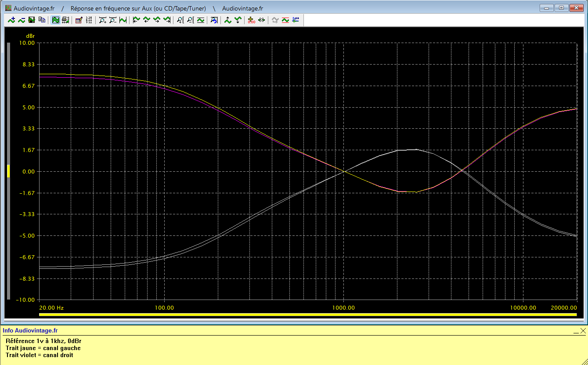The height and width of the screenshot is (365, 588).
Task: Maximize the Audiovintage.fr window
Action: (x=561, y=7)
